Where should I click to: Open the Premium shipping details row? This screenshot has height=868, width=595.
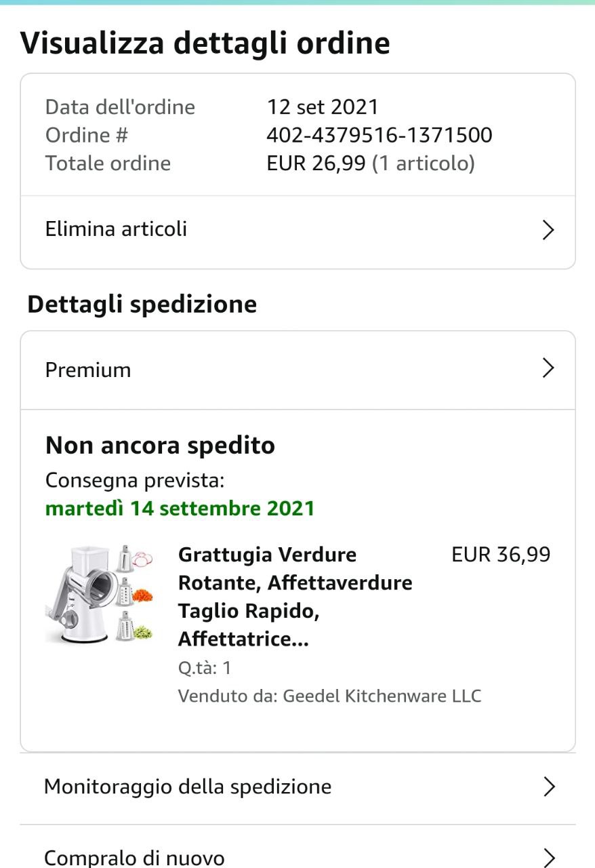click(88, 370)
